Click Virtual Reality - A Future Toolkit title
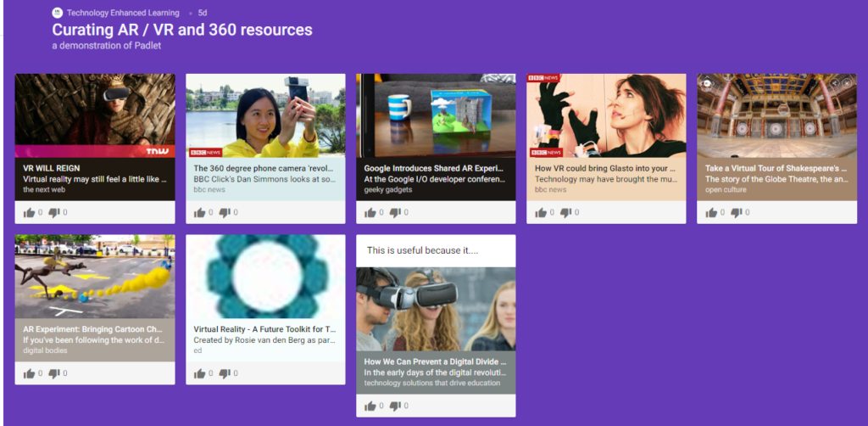This screenshot has height=426, width=868. [x=265, y=329]
